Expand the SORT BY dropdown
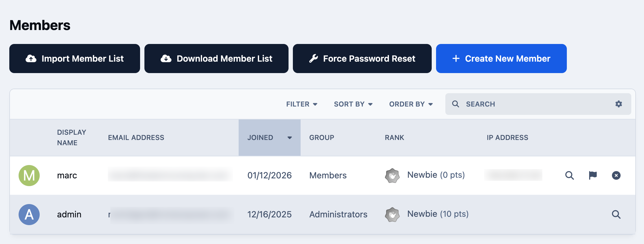Image resolution: width=644 pixels, height=244 pixels. tap(353, 104)
